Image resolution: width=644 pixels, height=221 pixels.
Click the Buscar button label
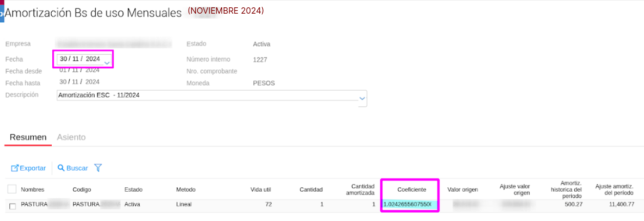(x=77, y=168)
